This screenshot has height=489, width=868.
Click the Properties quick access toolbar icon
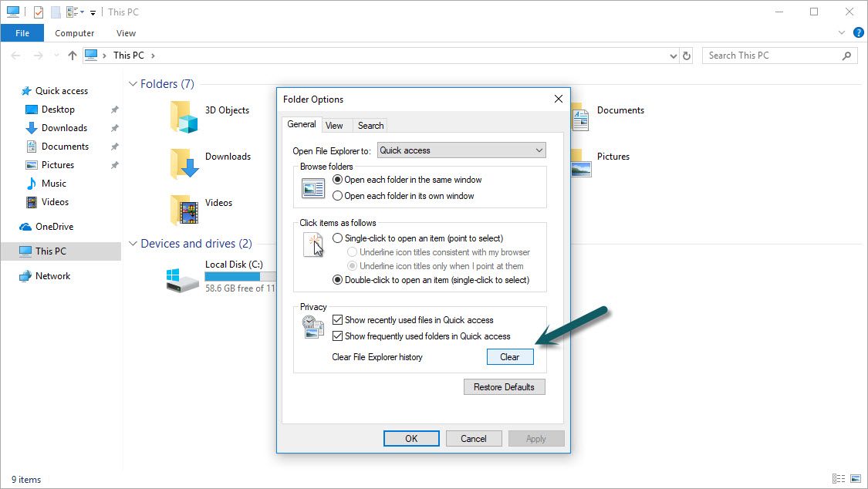pos(39,12)
